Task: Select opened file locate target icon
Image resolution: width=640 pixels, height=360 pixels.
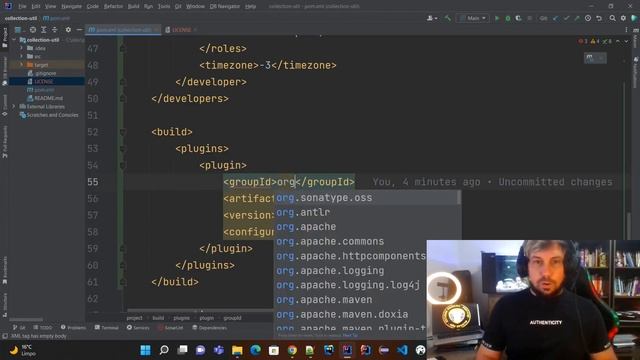Action: pyautogui.click(x=33, y=30)
